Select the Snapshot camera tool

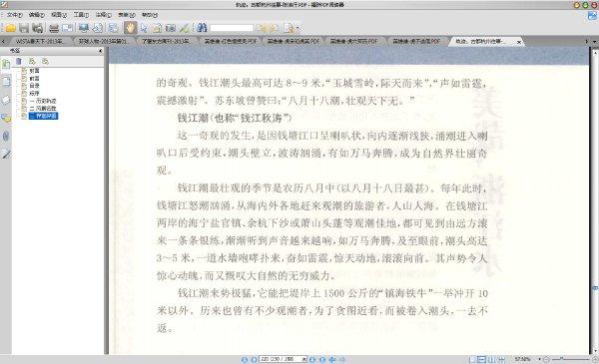click(x=171, y=28)
